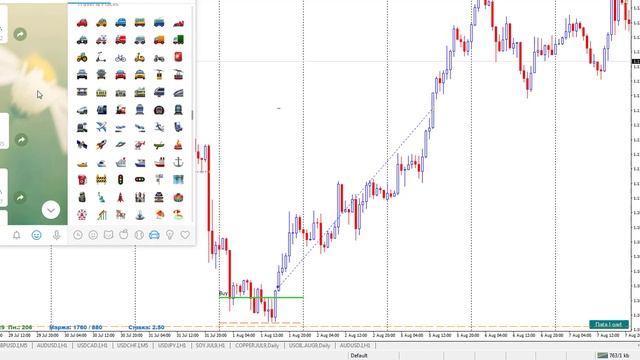This screenshot has height=360, width=640.
Task: Pick the orange motor scooter emoji
Action: click(x=140, y=58)
